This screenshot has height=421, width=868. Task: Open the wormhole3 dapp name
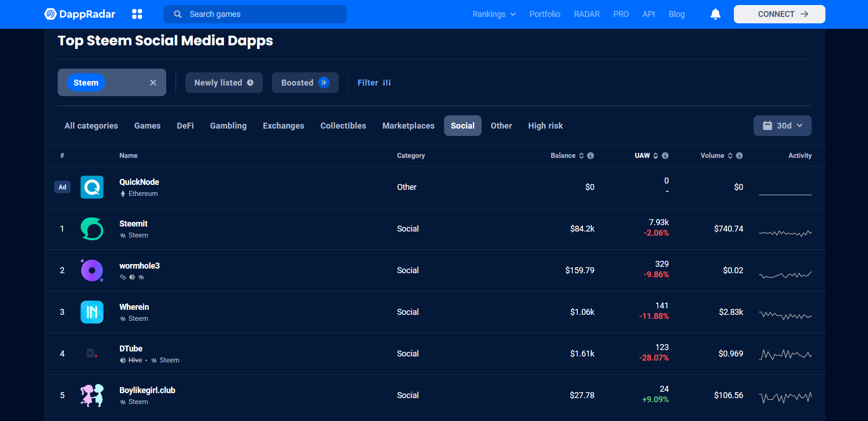tap(140, 266)
